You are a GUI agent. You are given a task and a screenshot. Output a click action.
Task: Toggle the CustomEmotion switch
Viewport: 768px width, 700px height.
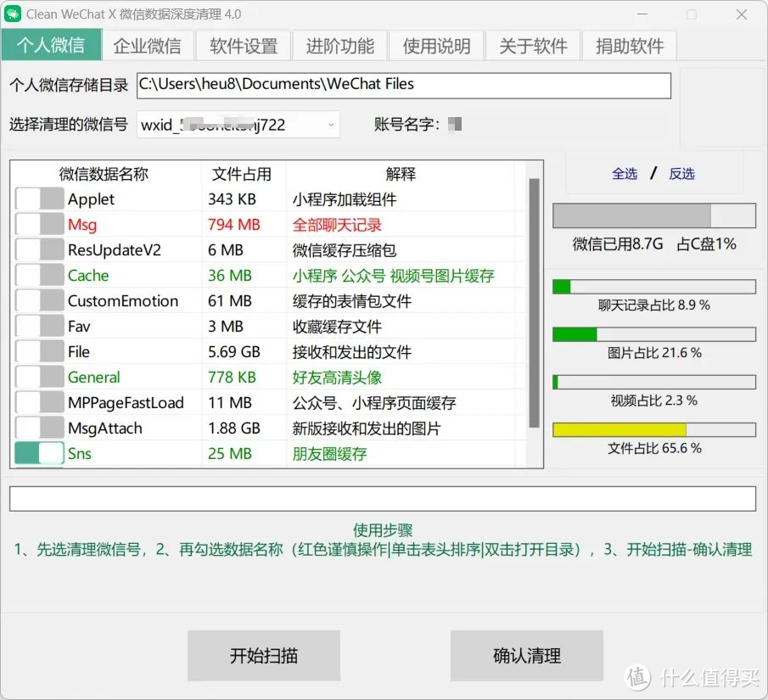click(x=39, y=300)
